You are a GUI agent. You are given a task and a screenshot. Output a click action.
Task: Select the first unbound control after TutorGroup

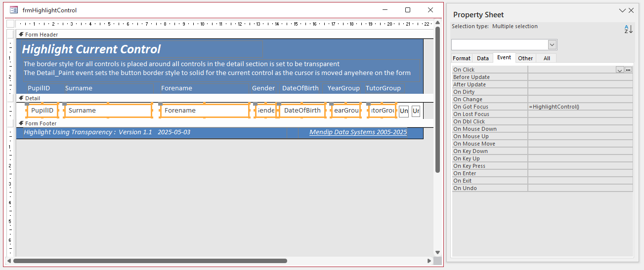pyautogui.click(x=404, y=111)
